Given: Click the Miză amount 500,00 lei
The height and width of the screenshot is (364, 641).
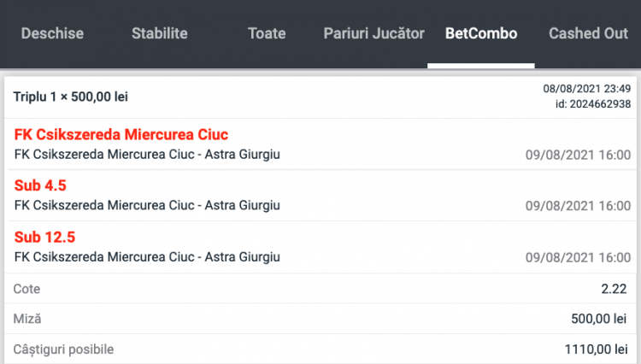Looking at the screenshot, I should coord(600,319).
